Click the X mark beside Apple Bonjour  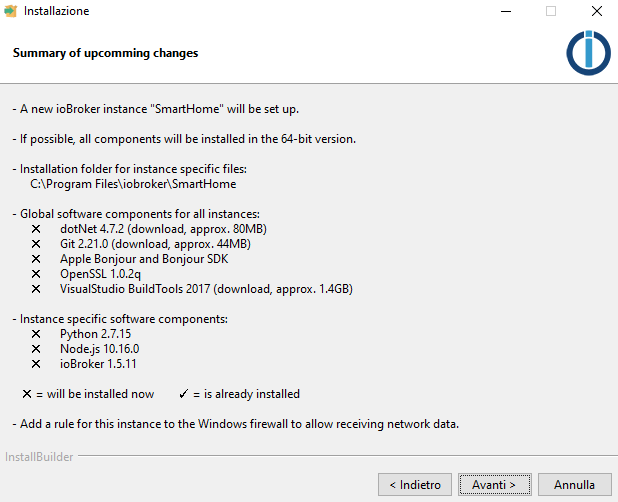click(36, 259)
